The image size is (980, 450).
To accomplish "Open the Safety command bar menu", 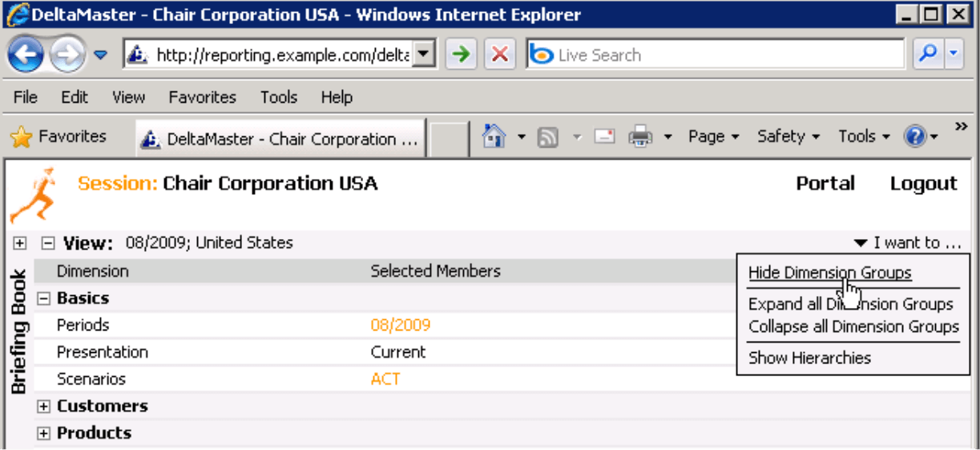I will pyautogui.click(x=788, y=136).
